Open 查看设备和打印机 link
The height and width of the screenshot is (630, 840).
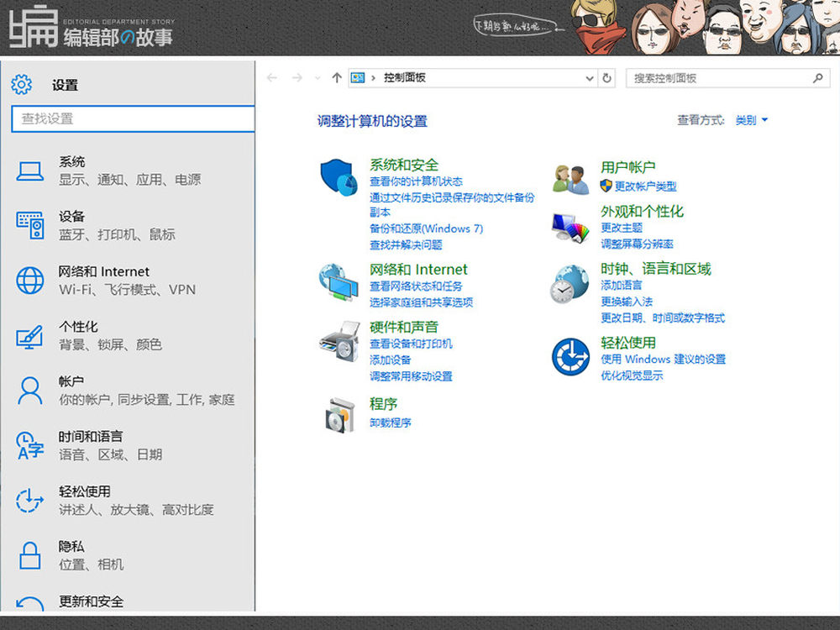412,344
